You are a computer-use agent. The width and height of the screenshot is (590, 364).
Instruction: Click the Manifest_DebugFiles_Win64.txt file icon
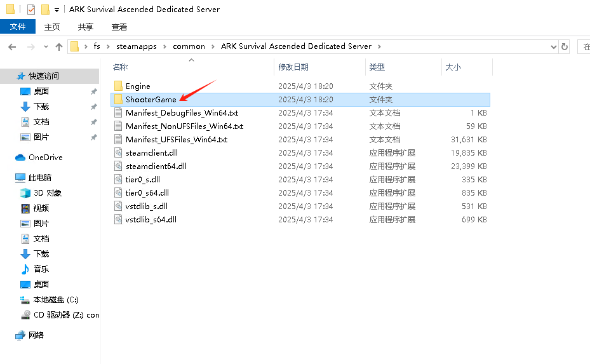click(x=118, y=113)
